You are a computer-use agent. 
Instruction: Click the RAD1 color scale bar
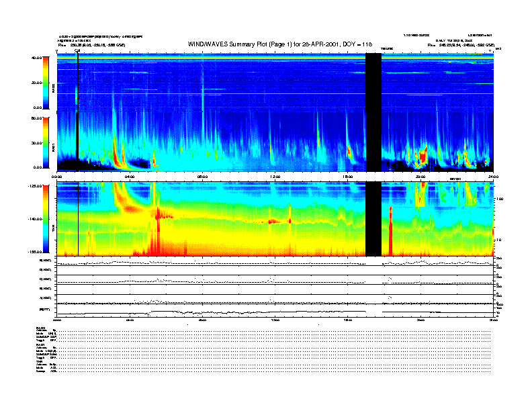[46, 143]
